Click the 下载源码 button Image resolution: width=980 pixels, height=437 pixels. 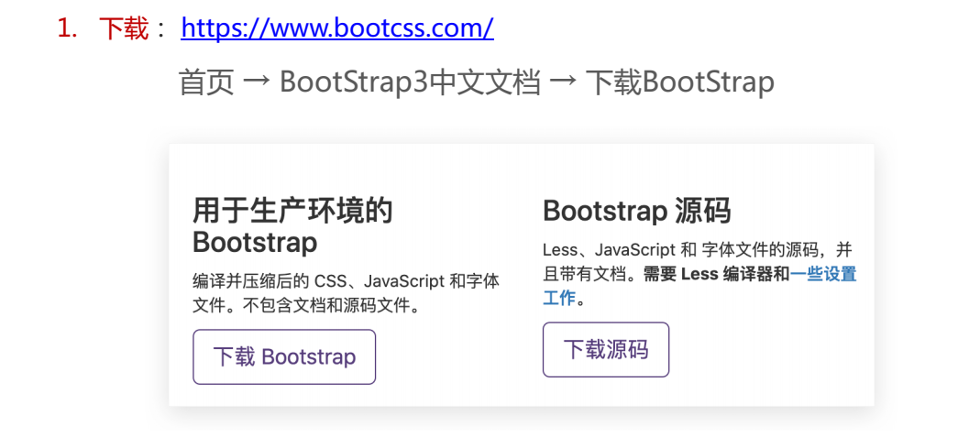[x=606, y=350]
